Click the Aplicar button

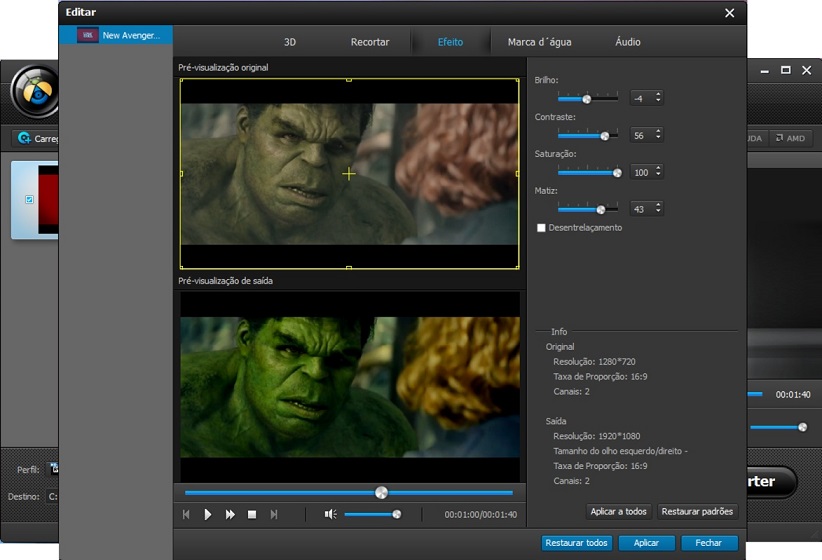pyautogui.click(x=646, y=543)
